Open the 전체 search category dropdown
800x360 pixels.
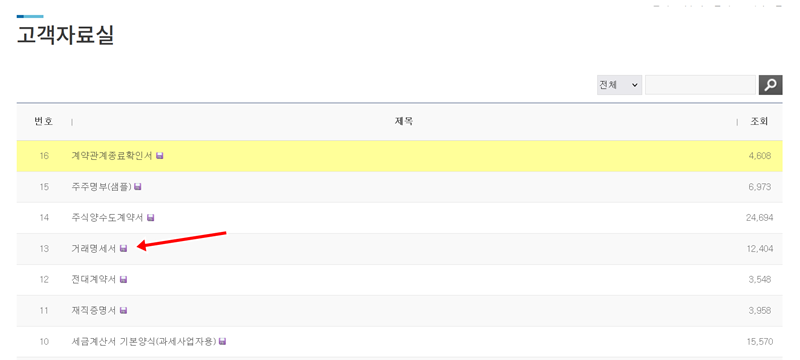[619, 85]
